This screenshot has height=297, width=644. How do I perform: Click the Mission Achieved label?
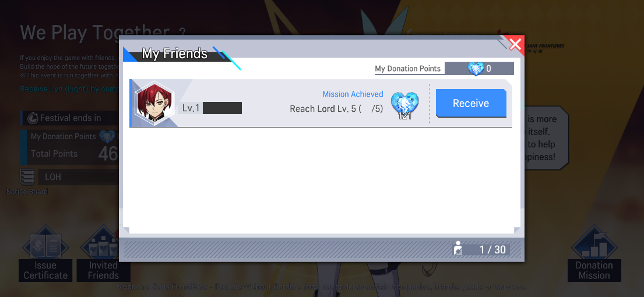(353, 94)
